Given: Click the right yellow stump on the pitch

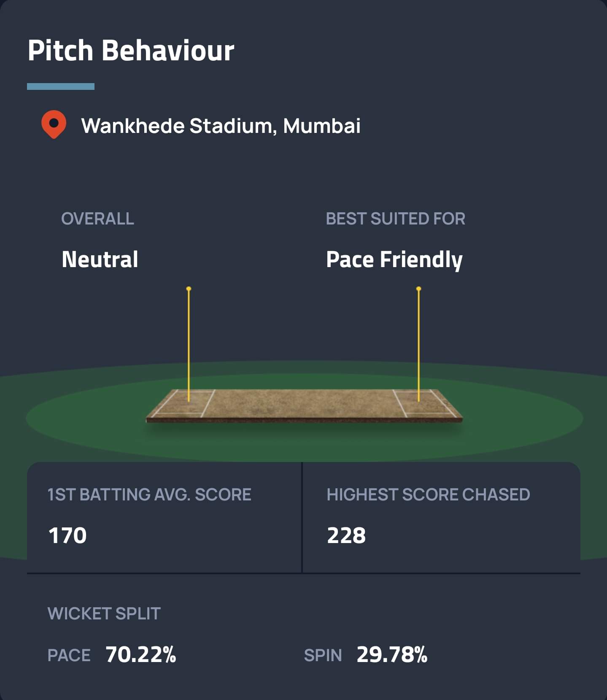Looking at the screenshot, I should coord(418,344).
